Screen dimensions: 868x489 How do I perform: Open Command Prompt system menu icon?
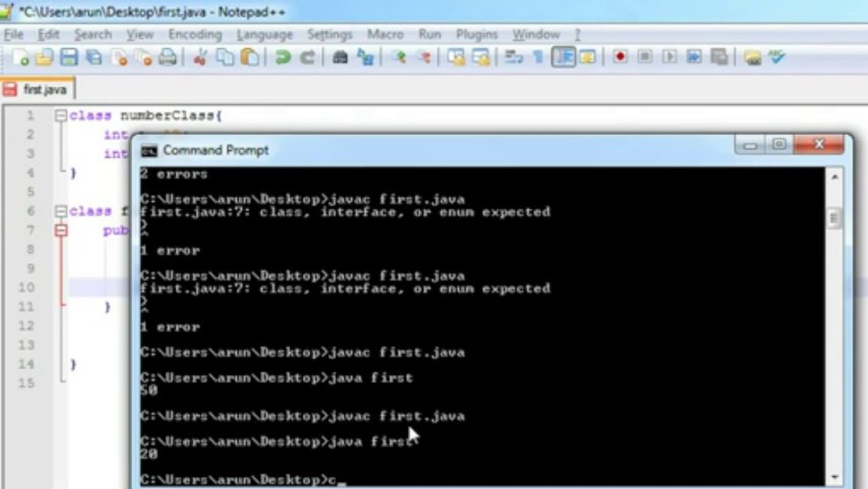click(149, 150)
